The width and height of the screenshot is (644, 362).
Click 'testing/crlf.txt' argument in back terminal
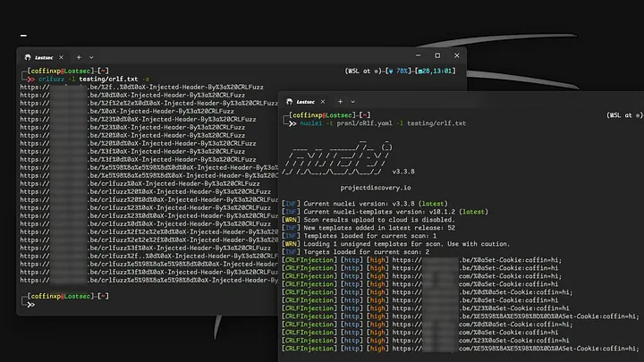(108, 79)
